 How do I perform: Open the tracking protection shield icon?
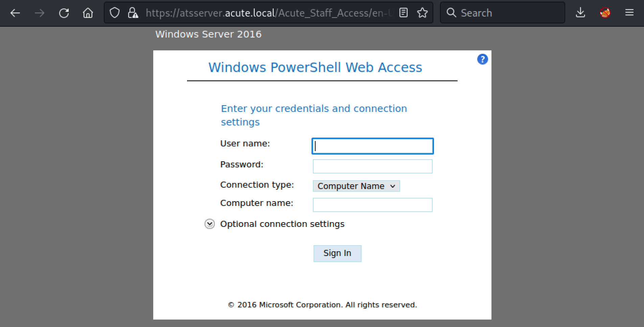pos(115,13)
